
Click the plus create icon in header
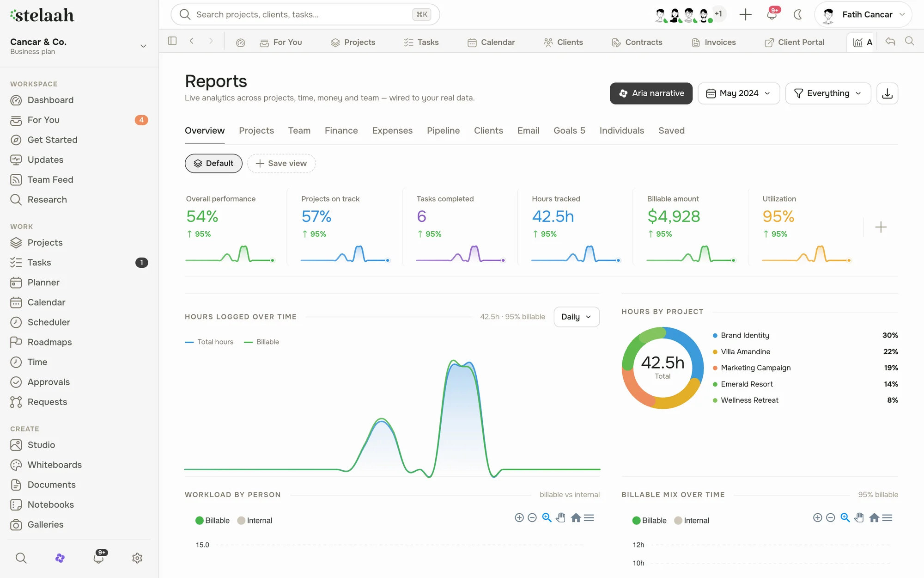(745, 14)
